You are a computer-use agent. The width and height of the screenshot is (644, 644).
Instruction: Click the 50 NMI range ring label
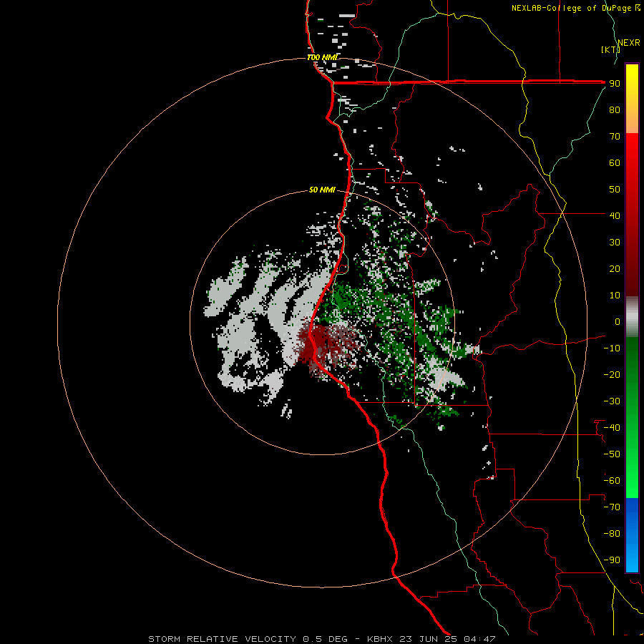[x=323, y=190]
